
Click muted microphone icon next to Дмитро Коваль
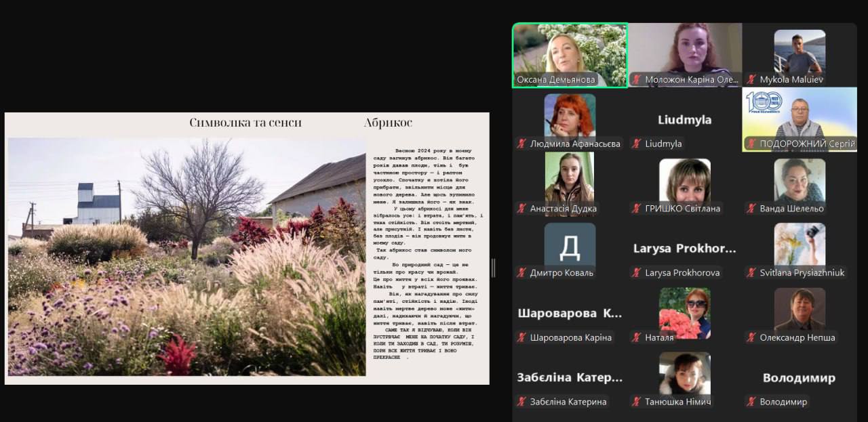[x=521, y=273]
